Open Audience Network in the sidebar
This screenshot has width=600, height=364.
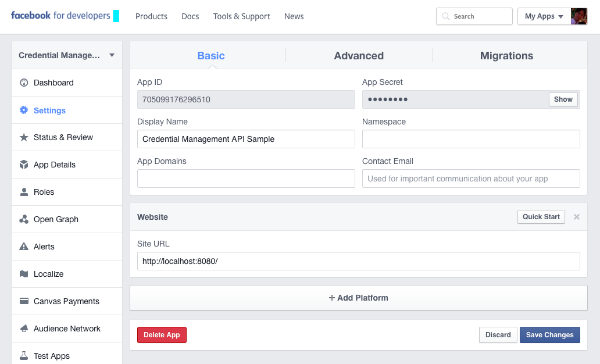tap(67, 329)
